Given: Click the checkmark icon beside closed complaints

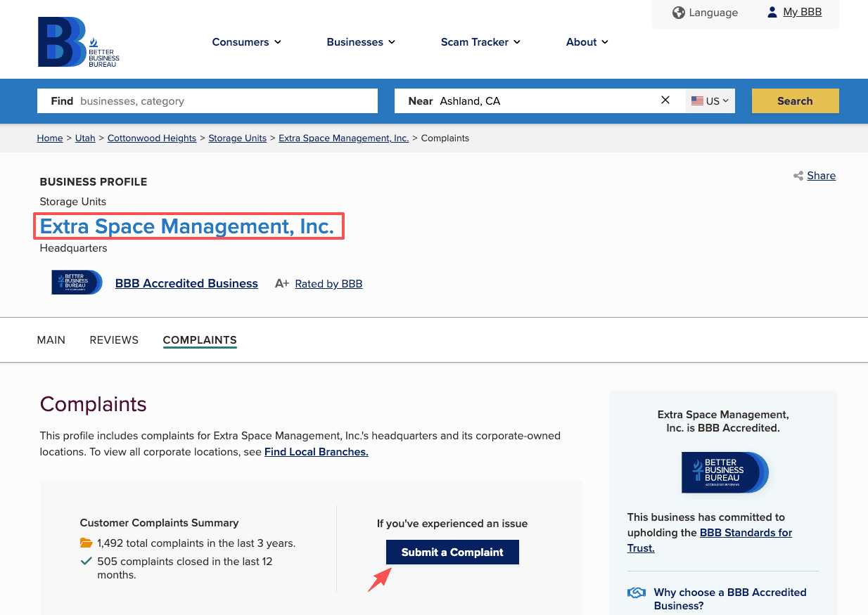Looking at the screenshot, I should click(86, 561).
